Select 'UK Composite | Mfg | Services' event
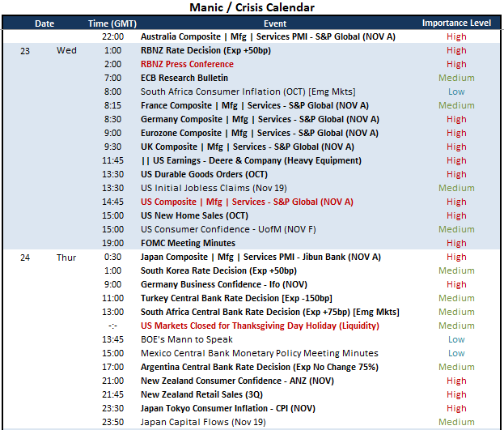The height and width of the screenshot is (430, 504). [x=248, y=147]
